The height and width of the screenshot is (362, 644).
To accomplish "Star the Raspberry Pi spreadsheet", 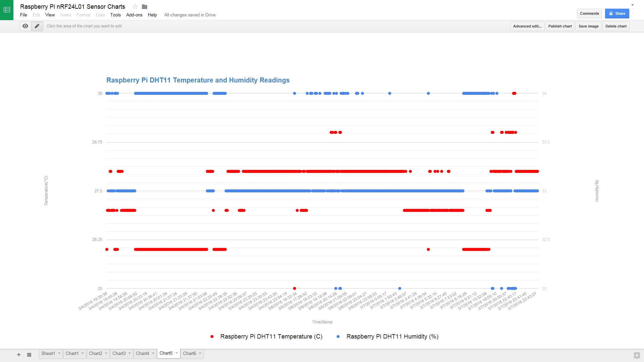I will coord(135,7).
